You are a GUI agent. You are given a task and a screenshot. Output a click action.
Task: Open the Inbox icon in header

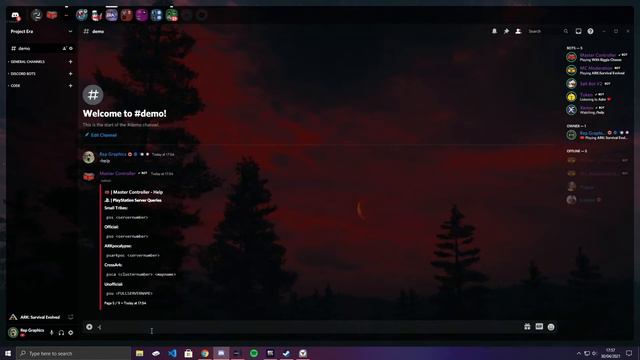[x=578, y=31]
